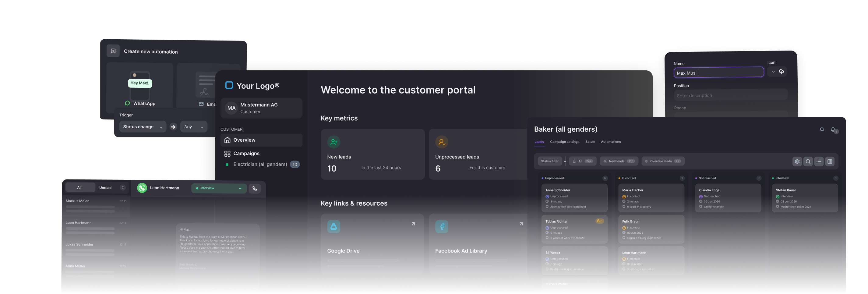868x294 pixels.
Task: Switch to the Campaign settings tab
Action: [x=564, y=142]
